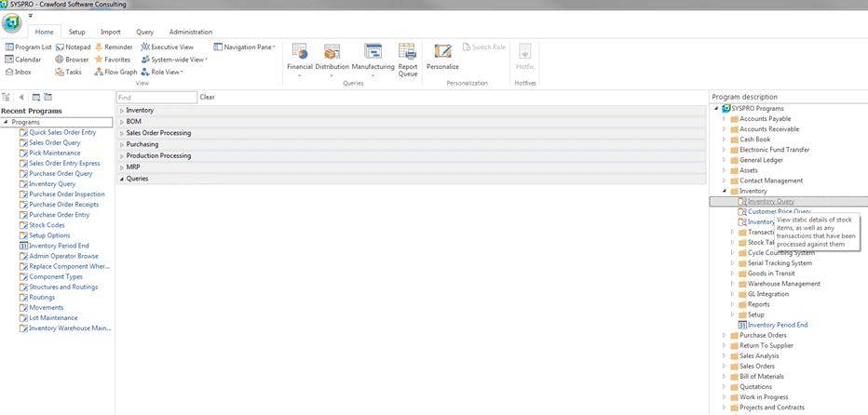Open the Role View dropdown
Image resolution: width=868 pixels, height=415 pixels.
pyautogui.click(x=163, y=72)
